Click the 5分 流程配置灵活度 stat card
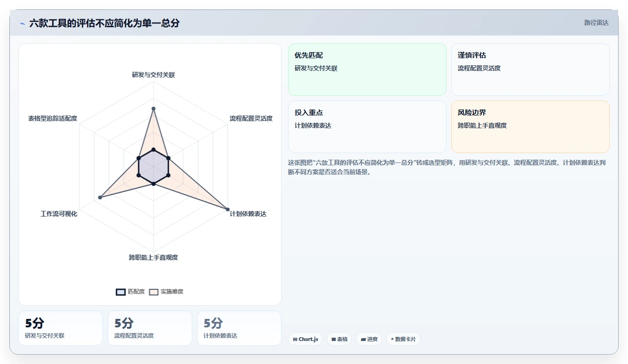This screenshot has width=628, height=364. click(150, 328)
